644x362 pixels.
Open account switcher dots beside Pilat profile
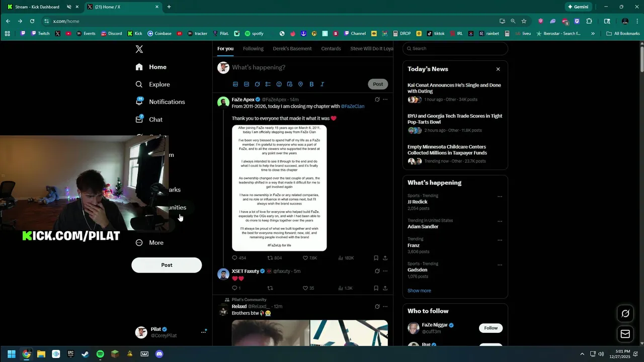pyautogui.click(x=204, y=332)
